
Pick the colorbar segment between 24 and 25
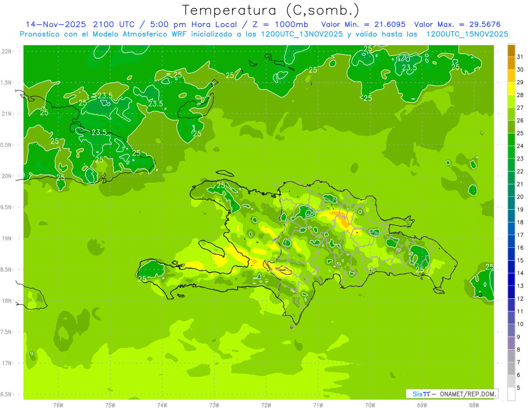[x=511, y=140]
